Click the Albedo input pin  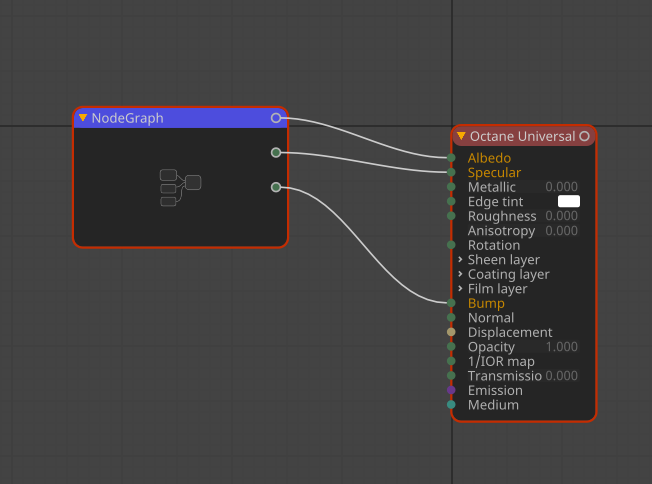451,158
